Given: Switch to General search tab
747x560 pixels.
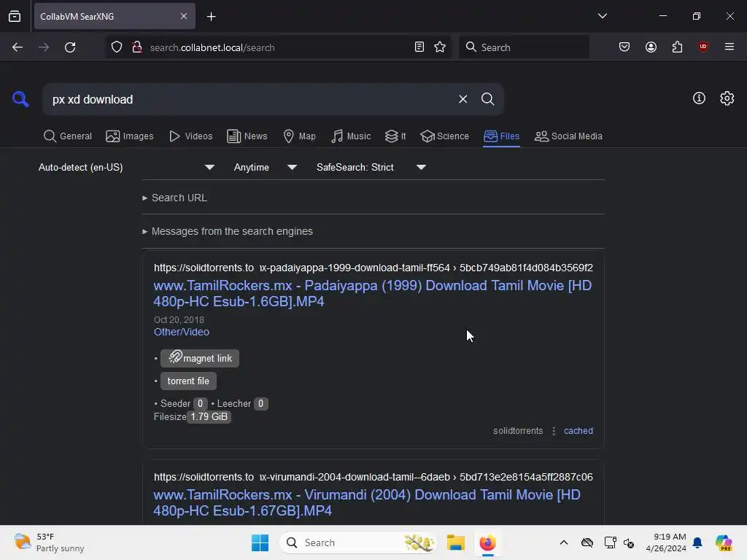Looking at the screenshot, I should [68, 136].
